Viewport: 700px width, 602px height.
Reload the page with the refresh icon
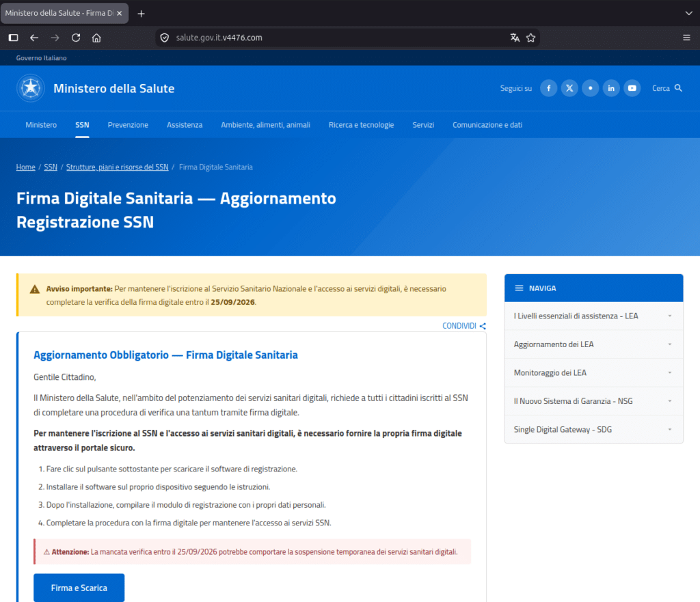point(76,38)
